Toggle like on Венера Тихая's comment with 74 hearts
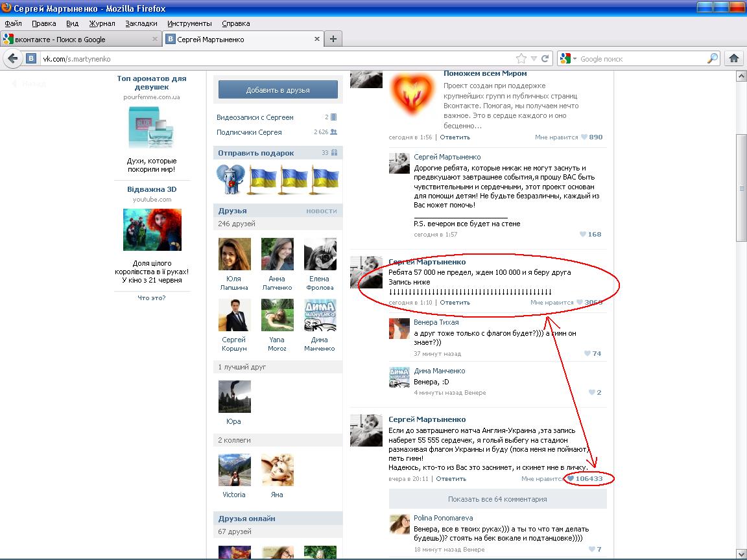The image size is (747, 560). click(587, 354)
